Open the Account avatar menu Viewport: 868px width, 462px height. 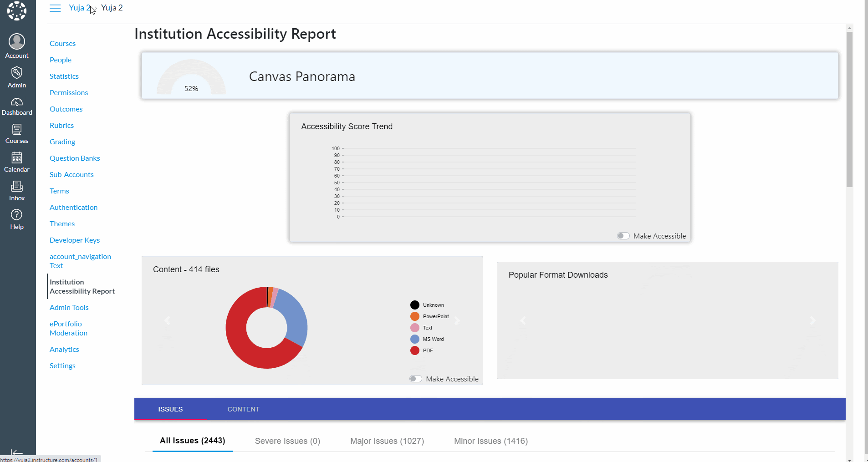(x=17, y=46)
